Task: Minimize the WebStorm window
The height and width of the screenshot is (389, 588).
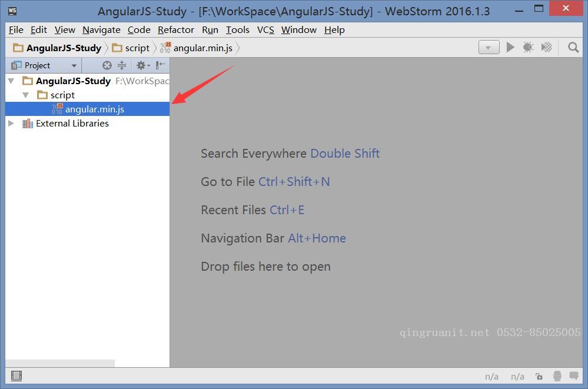Action: tap(519, 10)
